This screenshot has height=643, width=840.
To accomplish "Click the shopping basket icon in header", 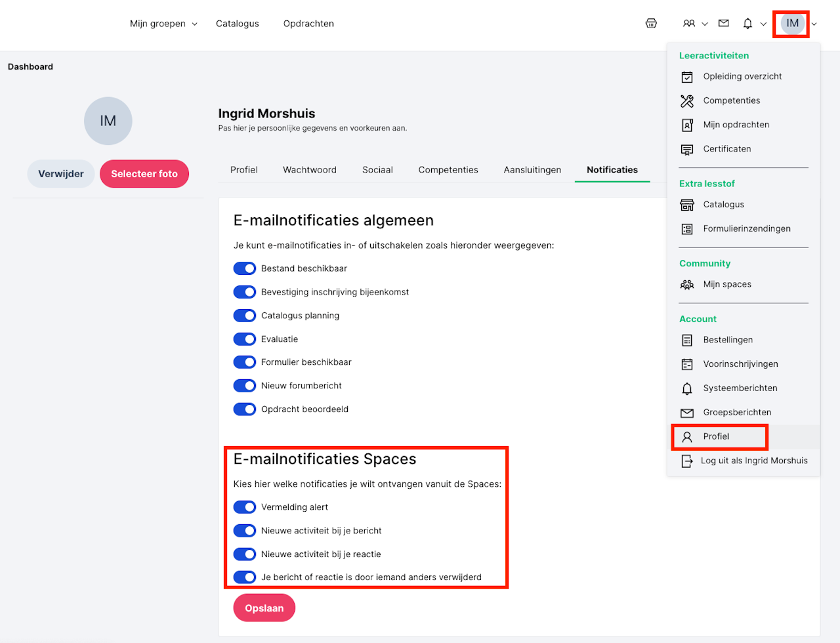I will point(651,24).
